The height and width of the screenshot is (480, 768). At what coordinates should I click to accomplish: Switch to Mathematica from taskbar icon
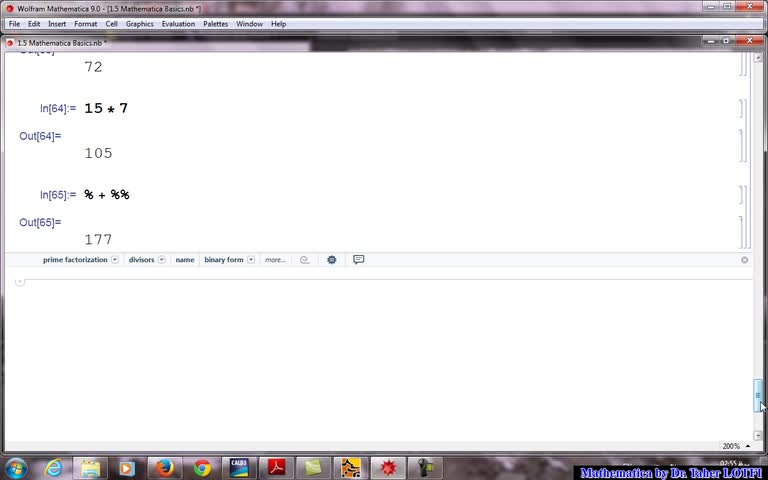pyautogui.click(x=388, y=468)
